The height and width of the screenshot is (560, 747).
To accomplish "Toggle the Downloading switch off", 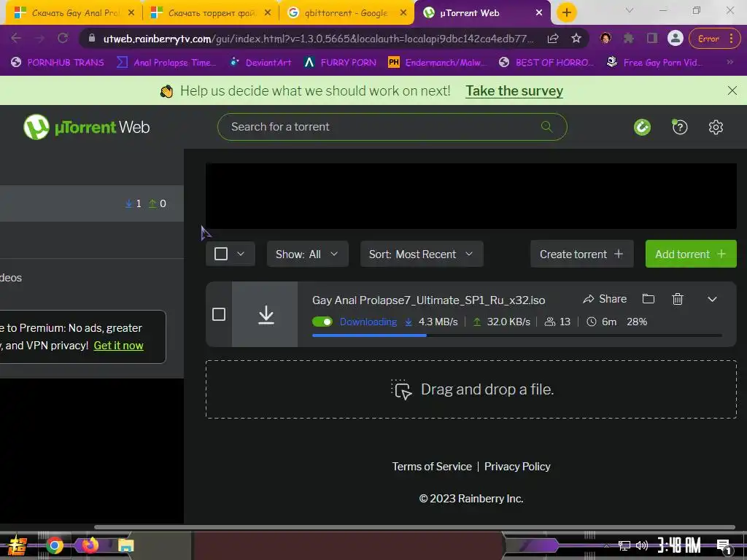I will [322, 322].
